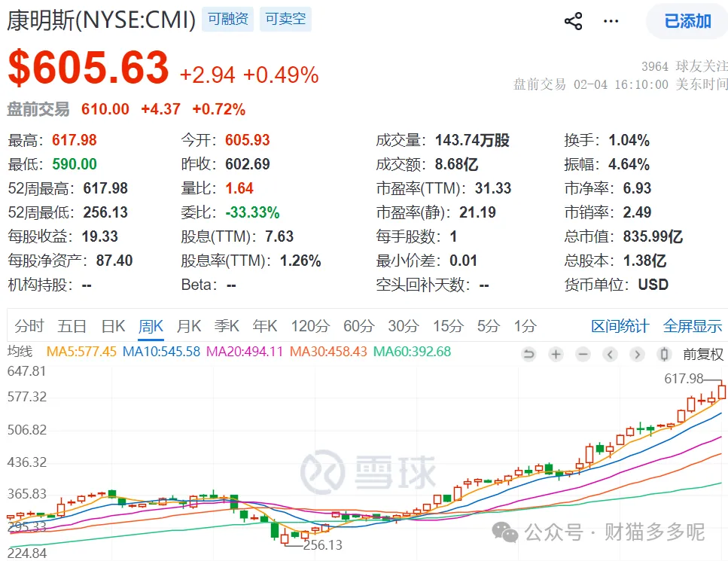The image size is (728, 561).
Task: Click the MA60:392.68 indicator
Action: click(412, 352)
